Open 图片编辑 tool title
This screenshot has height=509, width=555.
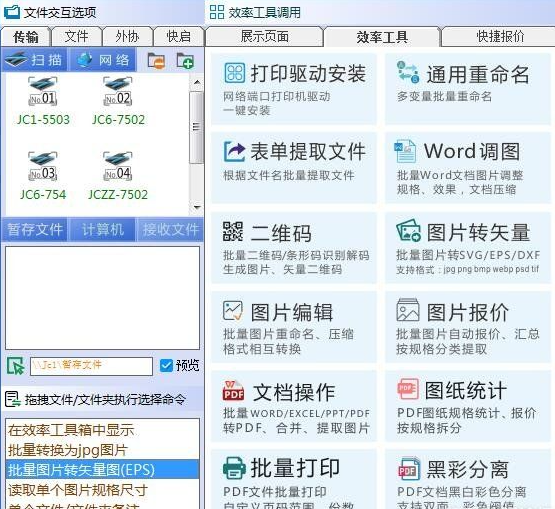tap(292, 312)
